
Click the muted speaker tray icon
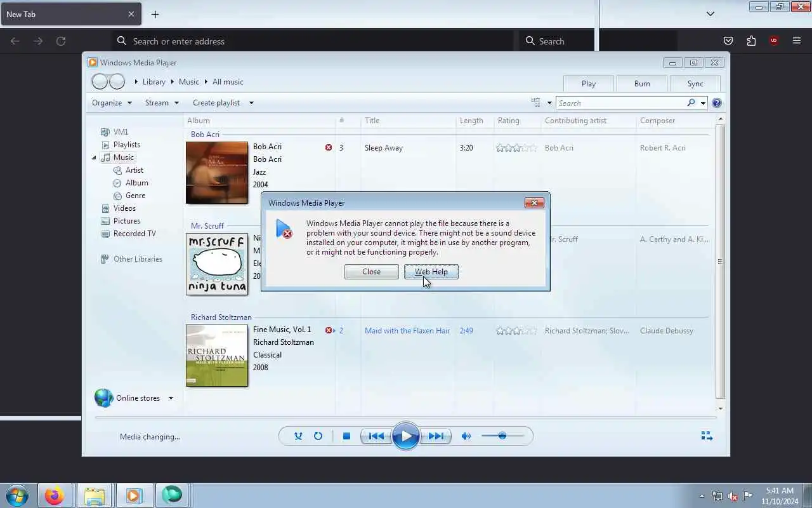click(733, 497)
